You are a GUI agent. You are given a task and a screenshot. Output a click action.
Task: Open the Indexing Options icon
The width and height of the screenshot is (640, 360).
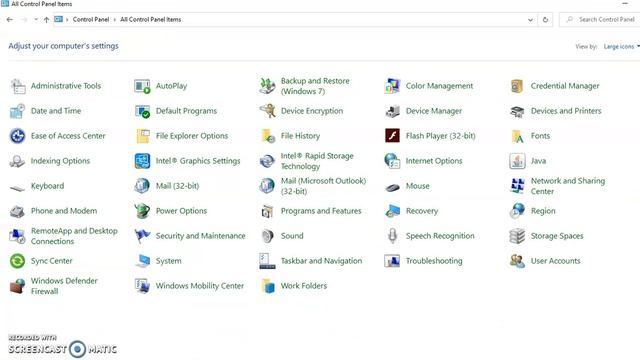[x=18, y=161]
